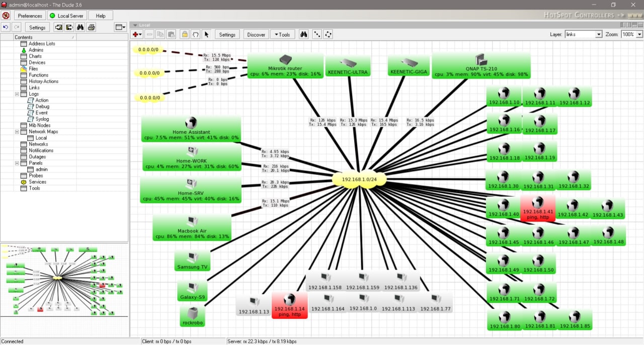The height and width of the screenshot is (345, 644).
Task: Click the binoculars find icon in left toolbar
Action: point(80,27)
